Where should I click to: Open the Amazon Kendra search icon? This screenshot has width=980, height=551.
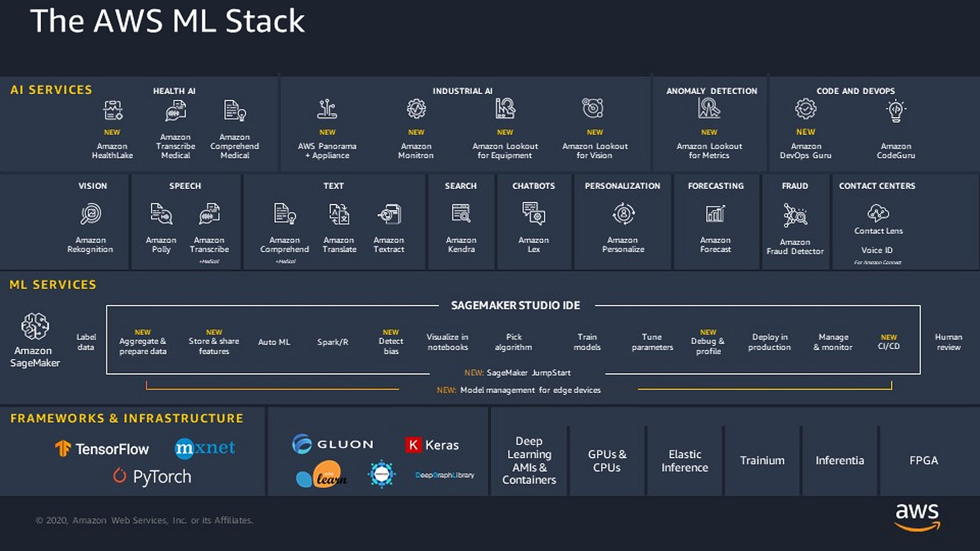[x=461, y=213]
